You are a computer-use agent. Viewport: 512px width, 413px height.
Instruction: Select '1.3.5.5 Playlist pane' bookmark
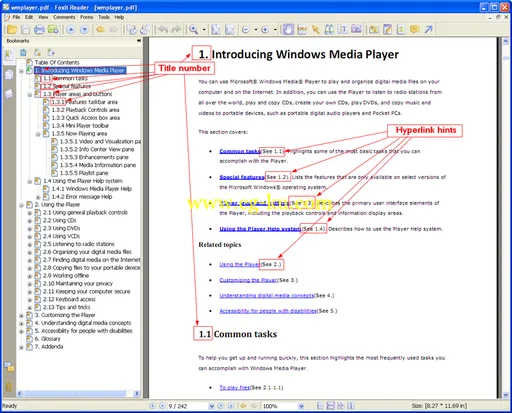tap(84, 173)
